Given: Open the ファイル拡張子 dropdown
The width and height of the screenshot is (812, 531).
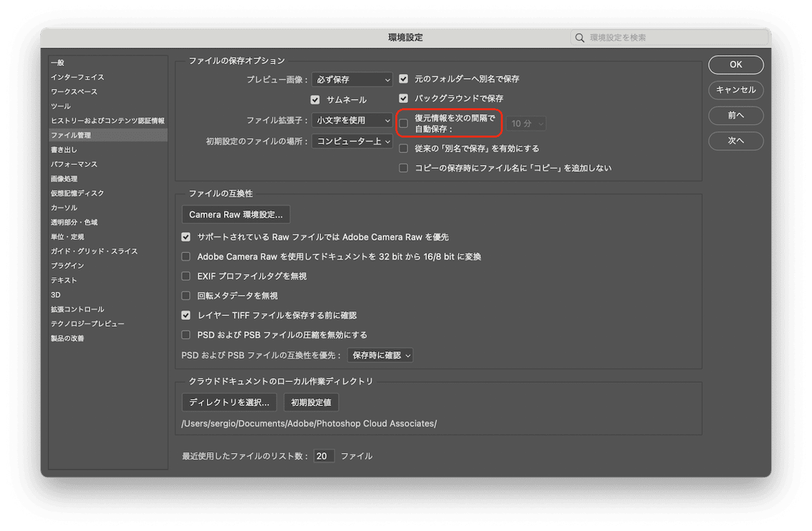Looking at the screenshot, I should 352,120.
